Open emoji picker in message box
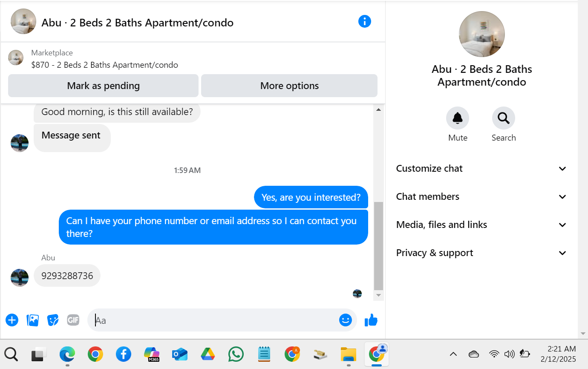Viewport: 588px width, 369px height. pyautogui.click(x=346, y=320)
